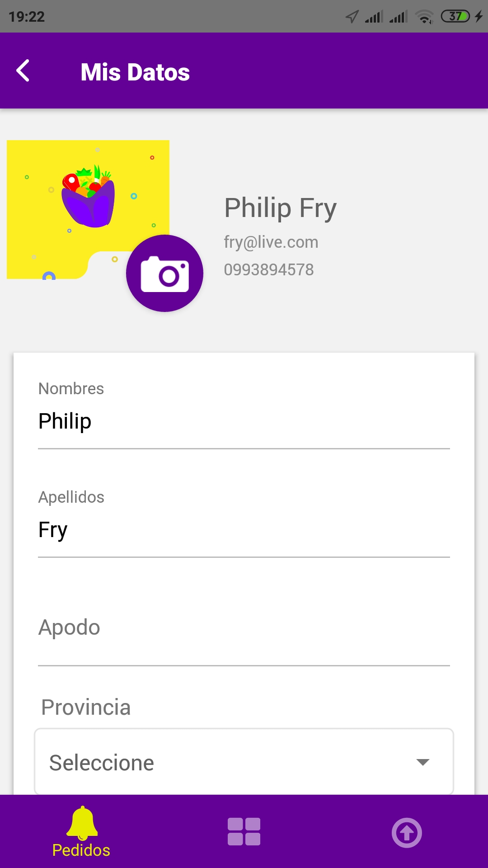Click the Provincia dropdown arrow

coord(422,762)
